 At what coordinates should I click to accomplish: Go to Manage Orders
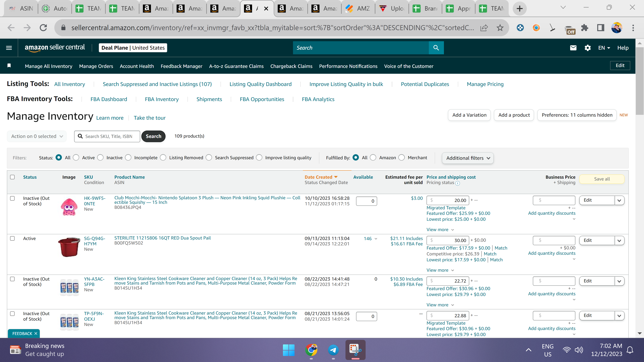[x=96, y=66]
